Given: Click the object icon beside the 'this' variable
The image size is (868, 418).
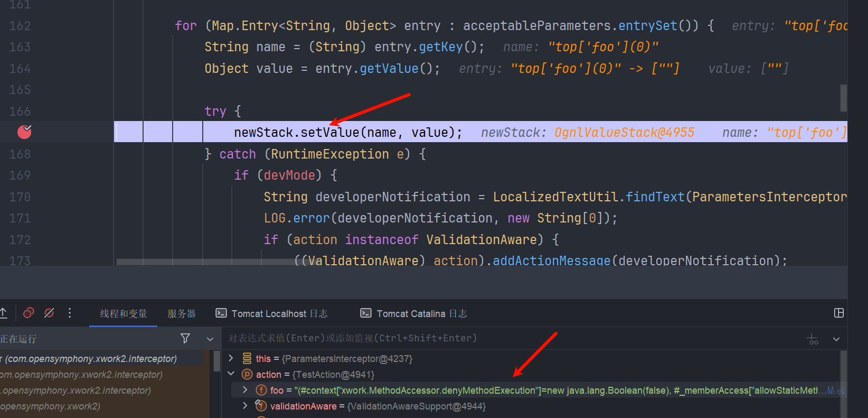Looking at the screenshot, I should click(247, 358).
